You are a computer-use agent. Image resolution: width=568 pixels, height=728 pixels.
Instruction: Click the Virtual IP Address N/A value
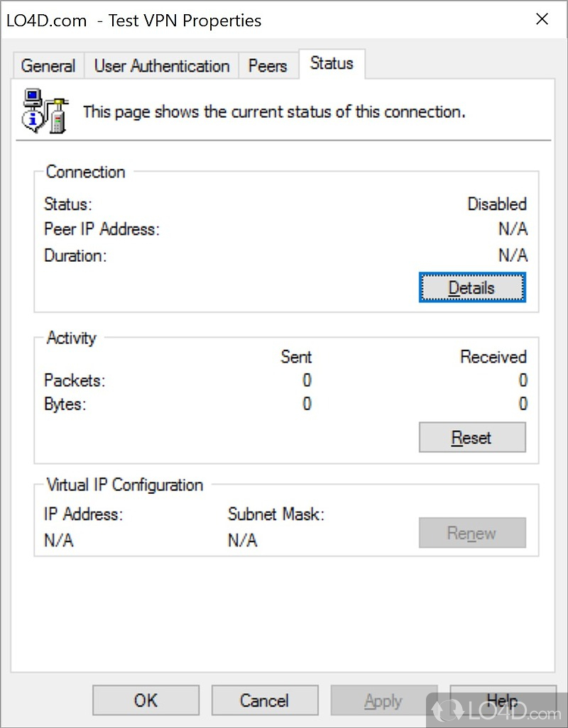59,541
